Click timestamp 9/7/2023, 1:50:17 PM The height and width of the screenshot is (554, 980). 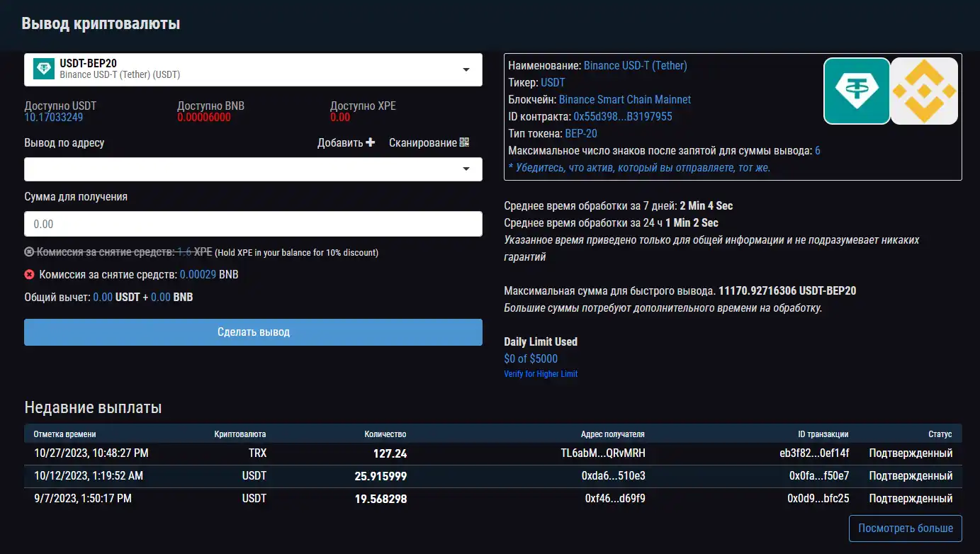tap(83, 498)
